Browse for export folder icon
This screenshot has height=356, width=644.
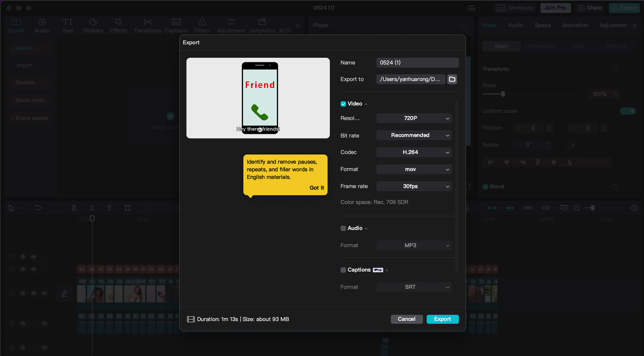(452, 79)
